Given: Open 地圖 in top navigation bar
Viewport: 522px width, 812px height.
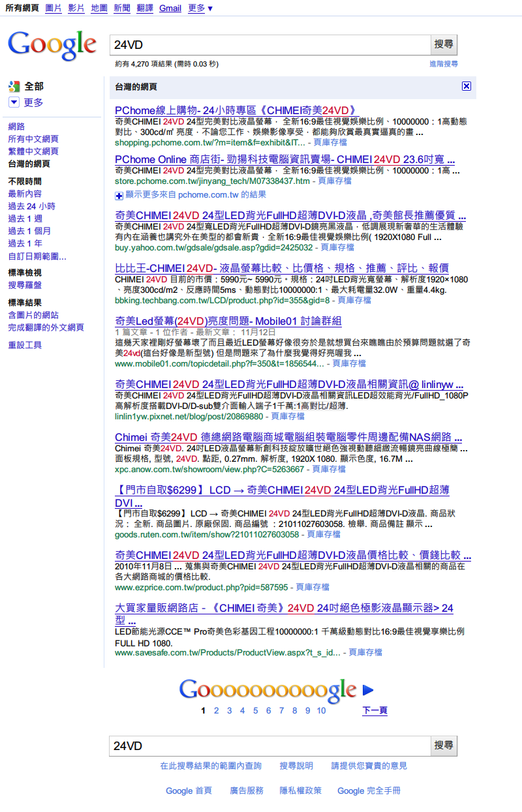Looking at the screenshot, I should [x=99, y=8].
